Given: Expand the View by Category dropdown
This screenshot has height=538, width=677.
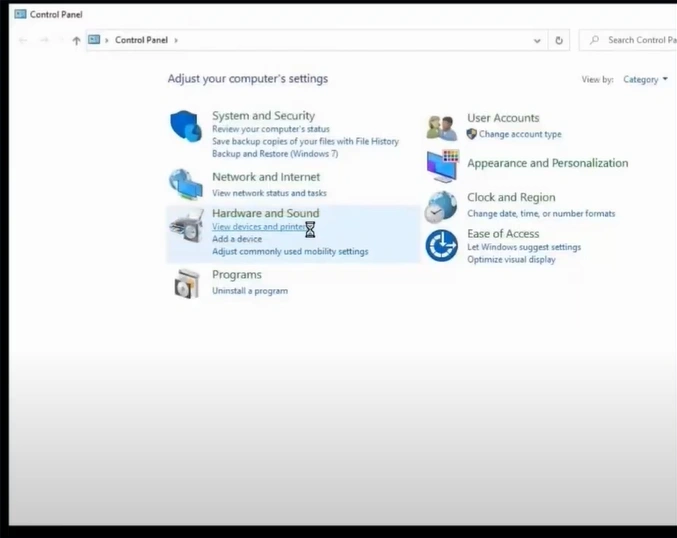Looking at the screenshot, I should pyautogui.click(x=646, y=80).
